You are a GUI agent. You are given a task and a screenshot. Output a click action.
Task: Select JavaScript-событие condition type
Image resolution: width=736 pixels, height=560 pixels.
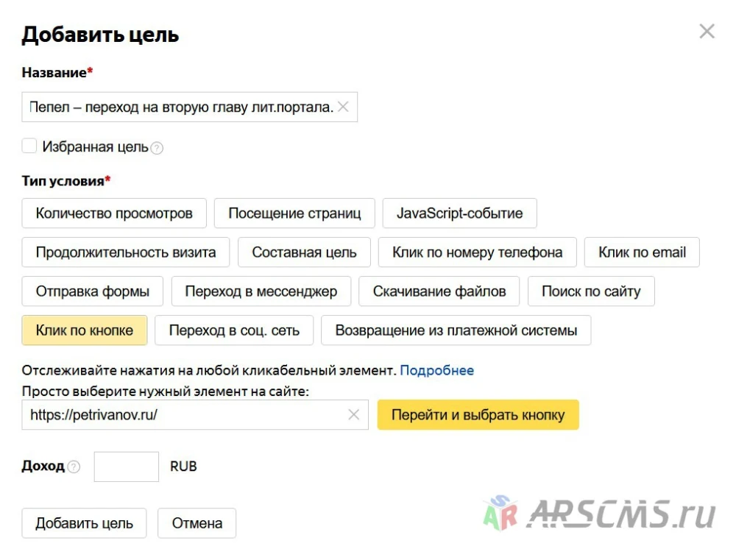click(x=459, y=213)
